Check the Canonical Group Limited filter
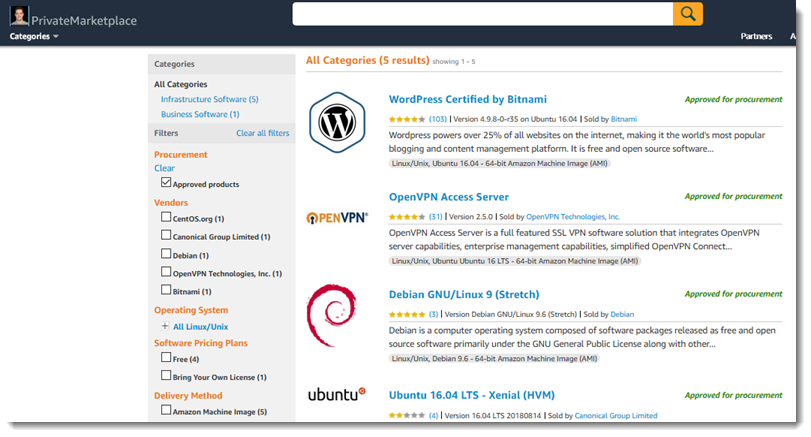Screen dimensions: 811x437 [x=166, y=235]
